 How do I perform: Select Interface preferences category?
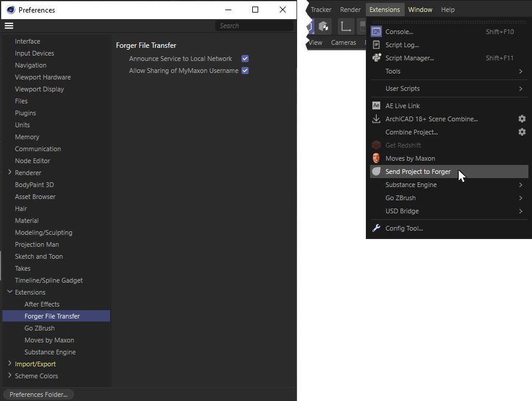(x=27, y=41)
